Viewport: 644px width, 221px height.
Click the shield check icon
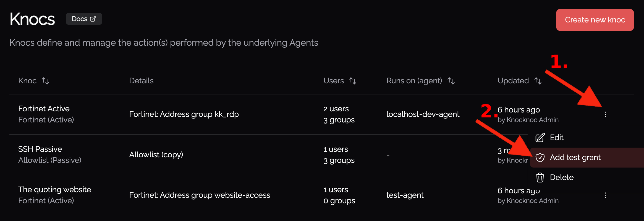pos(540,158)
